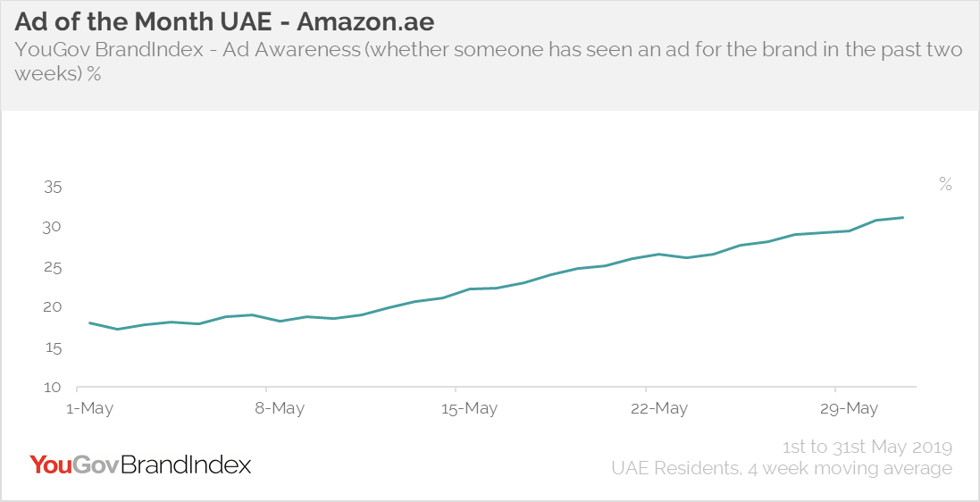Click the UAE Residents moving average note

click(782, 468)
